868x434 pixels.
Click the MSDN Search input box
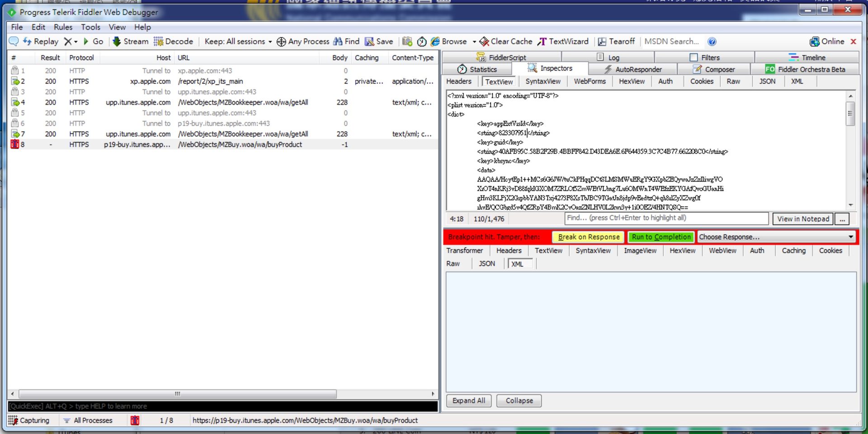point(672,42)
